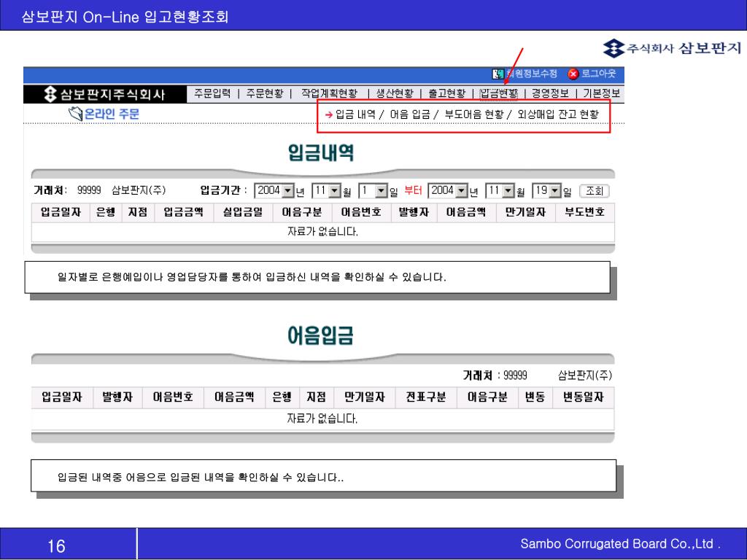Image resolution: width=747 pixels, height=560 pixels.
Task: Click 입금일자 header in 입금내역 table
Action: [61, 212]
